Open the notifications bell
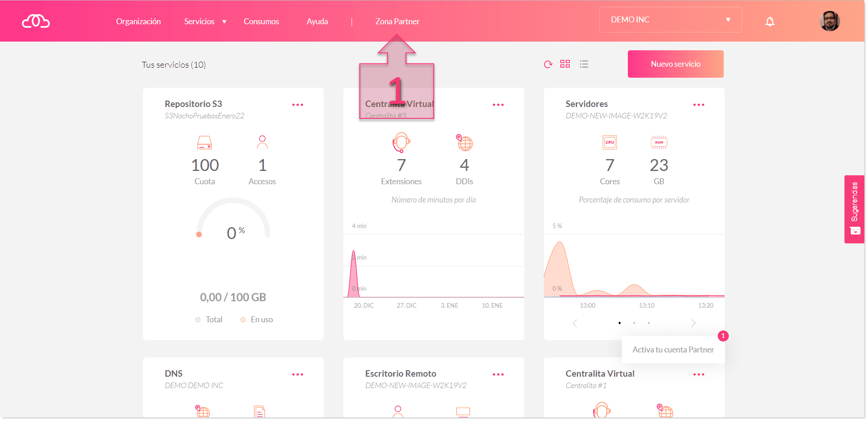868x421 pixels. [x=770, y=21]
